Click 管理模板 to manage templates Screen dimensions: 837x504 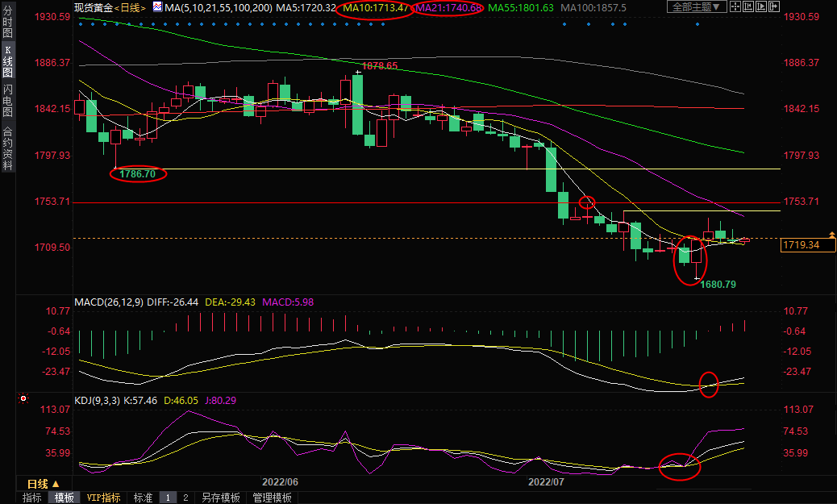pos(272,498)
